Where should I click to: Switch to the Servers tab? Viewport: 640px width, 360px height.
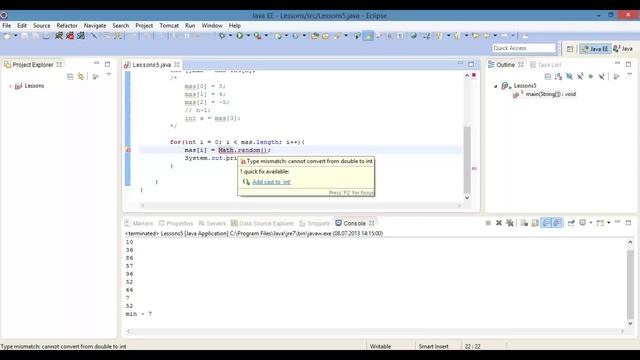[x=212, y=223]
